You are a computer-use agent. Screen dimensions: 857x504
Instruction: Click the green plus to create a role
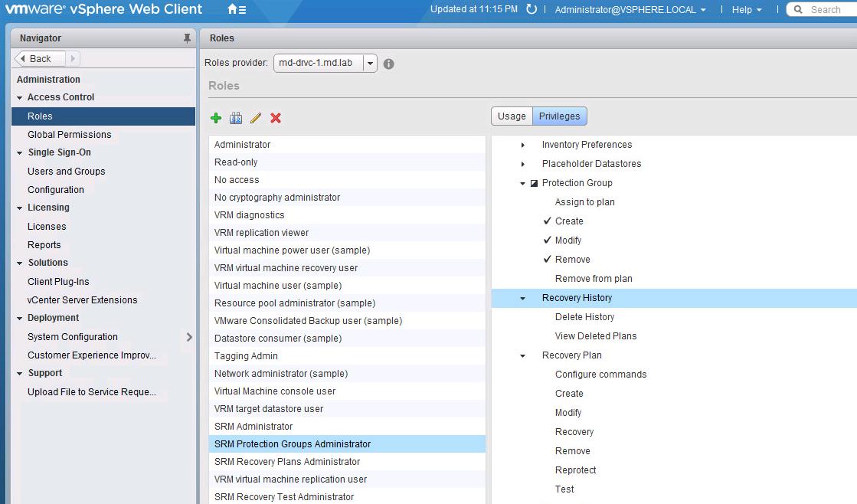[x=216, y=118]
